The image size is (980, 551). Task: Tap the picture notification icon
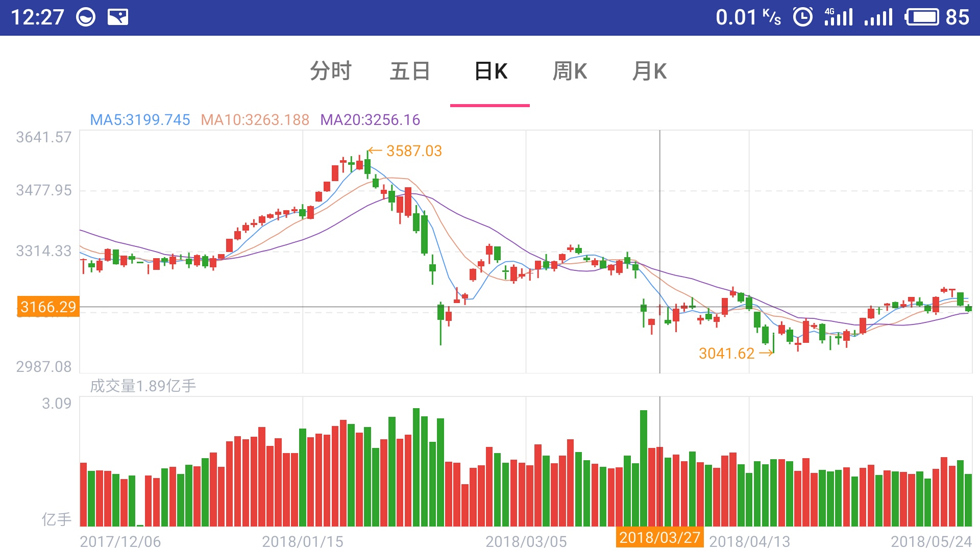pyautogui.click(x=117, y=17)
